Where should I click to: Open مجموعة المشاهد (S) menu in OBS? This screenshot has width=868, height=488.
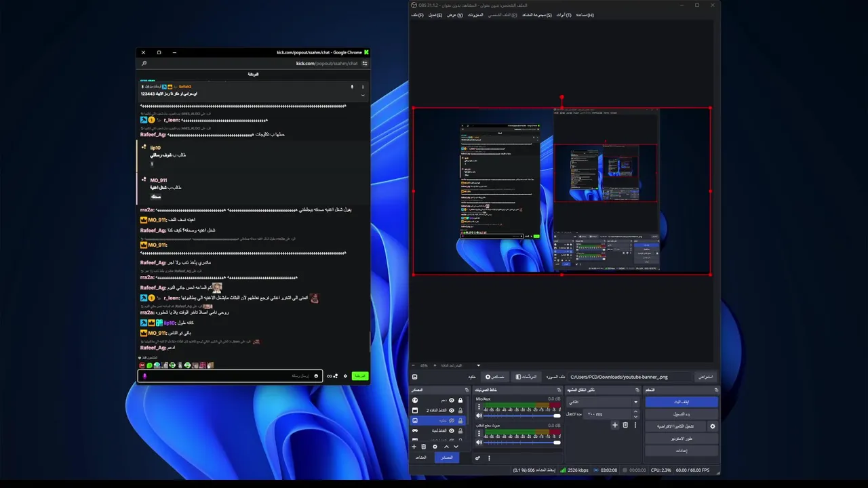pos(536,15)
